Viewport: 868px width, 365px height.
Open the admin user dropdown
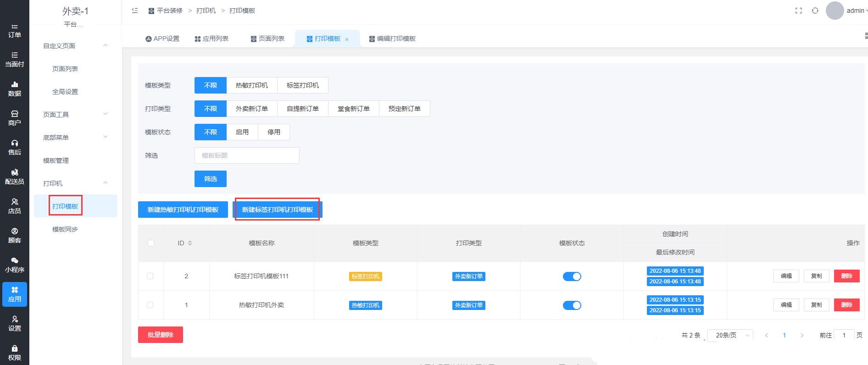pyautogui.click(x=857, y=11)
